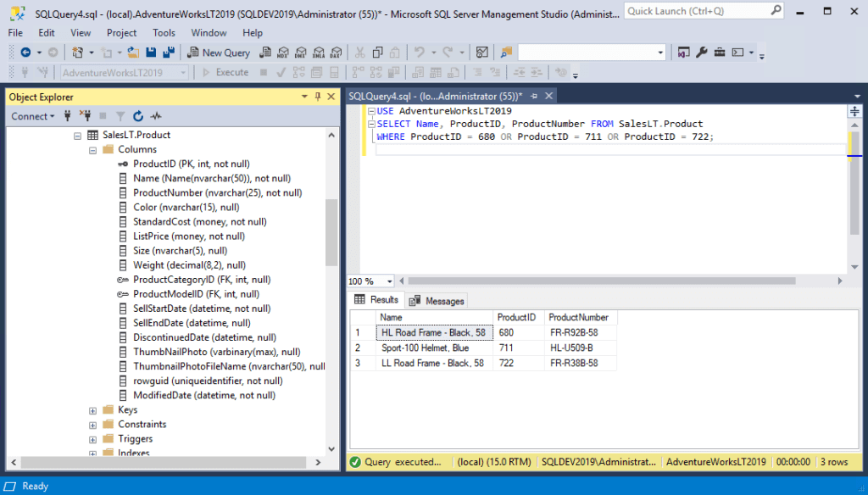The height and width of the screenshot is (495, 868).
Task: Click the ProductID column header in results
Action: coord(519,317)
